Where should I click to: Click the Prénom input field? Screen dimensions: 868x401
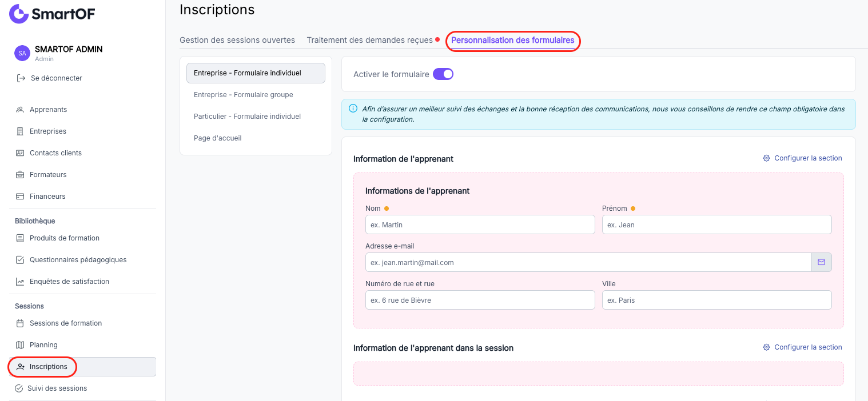pyautogui.click(x=717, y=224)
